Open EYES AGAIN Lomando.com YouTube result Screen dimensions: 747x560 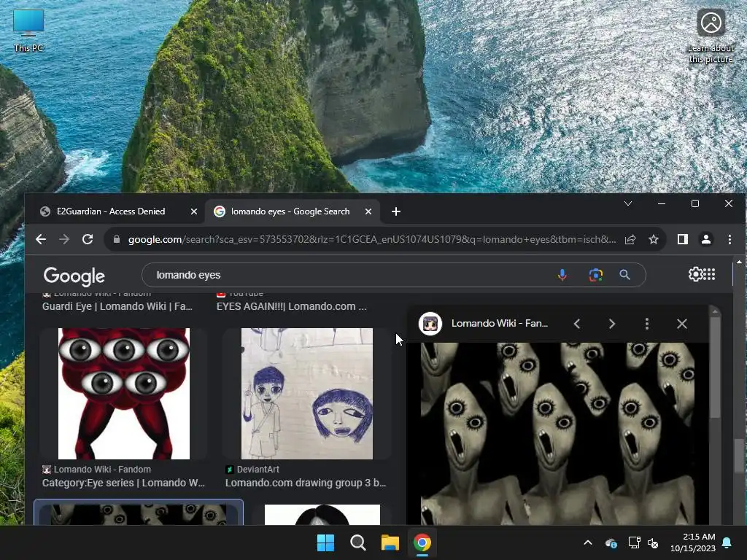point(292,306)
